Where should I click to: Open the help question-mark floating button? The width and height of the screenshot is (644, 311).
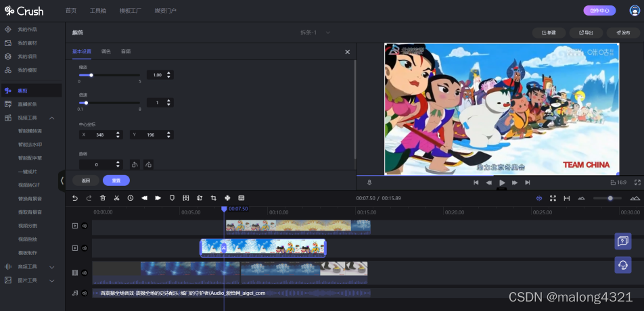pos(623,241)
